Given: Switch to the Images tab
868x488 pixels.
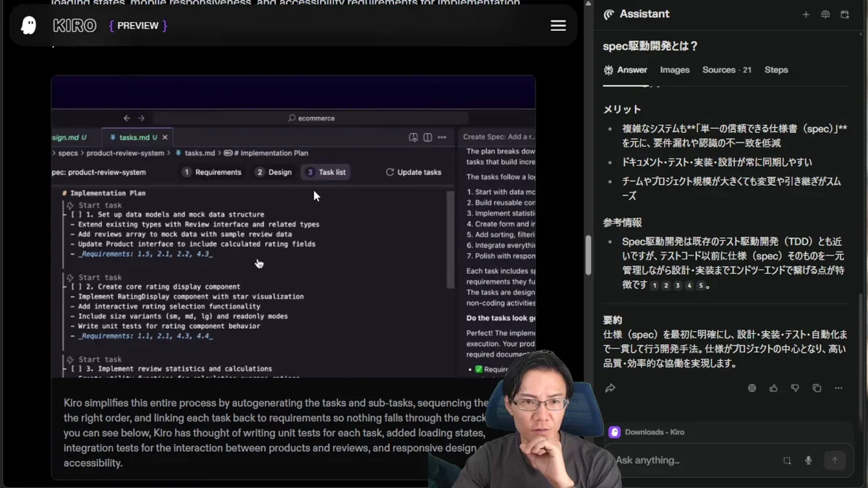Looking at the screenshot, I should (675, 70).
